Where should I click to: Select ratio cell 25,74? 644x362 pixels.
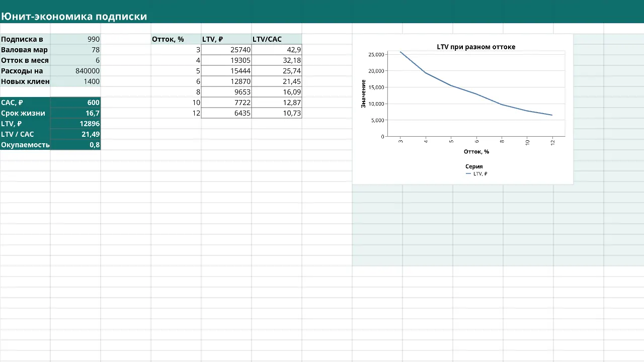click(277, 71)
